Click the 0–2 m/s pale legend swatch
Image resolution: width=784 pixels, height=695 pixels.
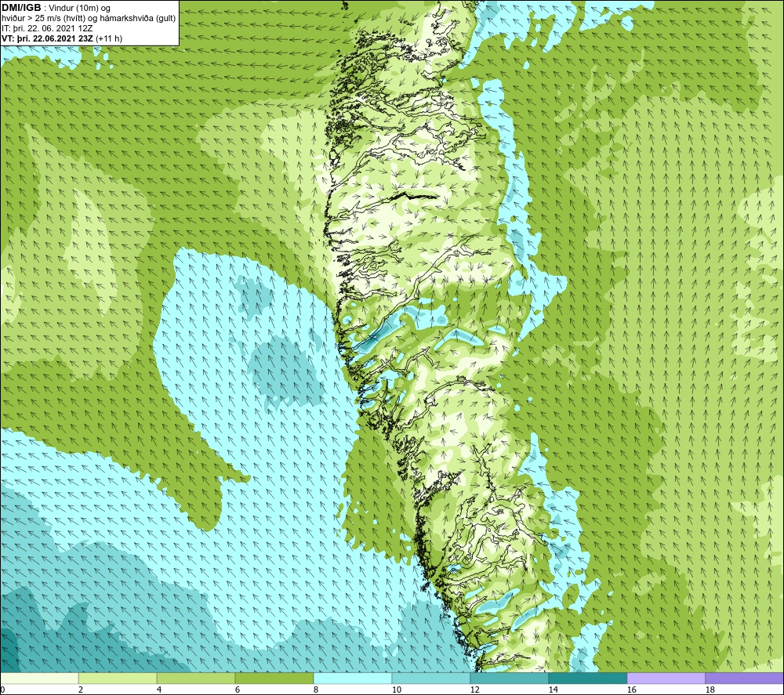pyautogui.click(x=39, y=678)
